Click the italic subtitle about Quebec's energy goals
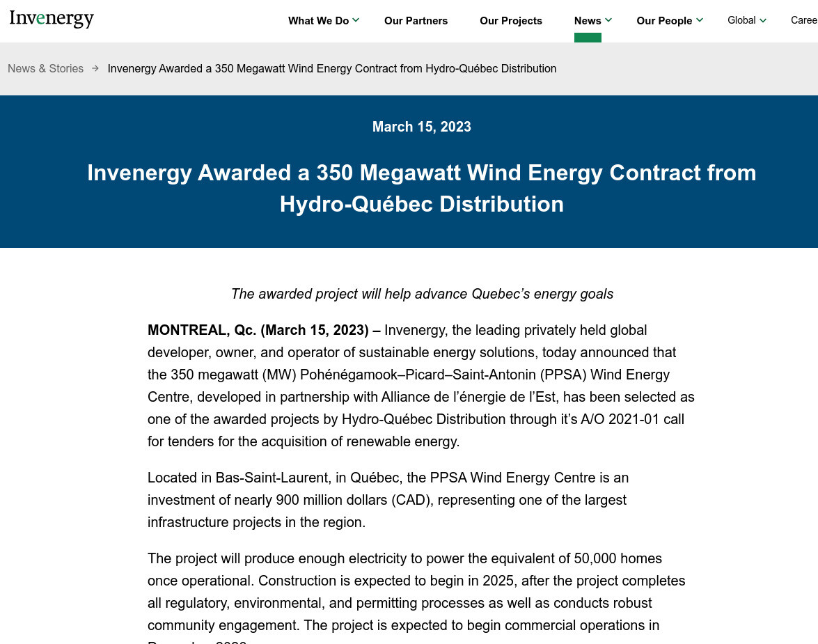Viewport: 818px width, 644px height. coord(422,294)
